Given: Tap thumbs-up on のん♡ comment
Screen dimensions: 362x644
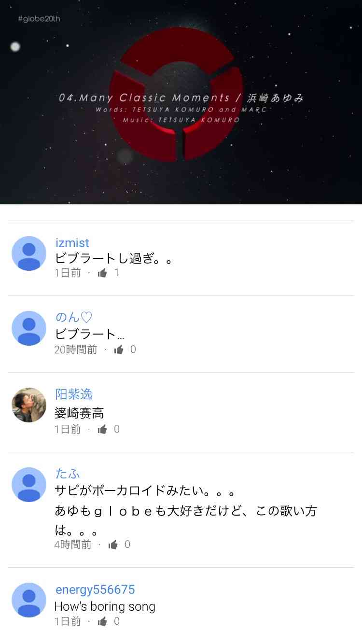Looking at the screenshot, I should pos(119,350).
